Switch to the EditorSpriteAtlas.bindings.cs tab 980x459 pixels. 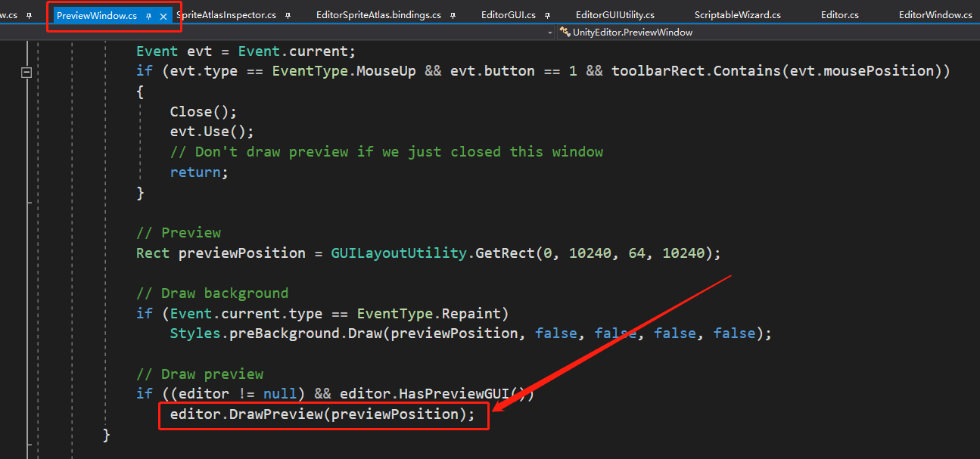tap(378, 14)
